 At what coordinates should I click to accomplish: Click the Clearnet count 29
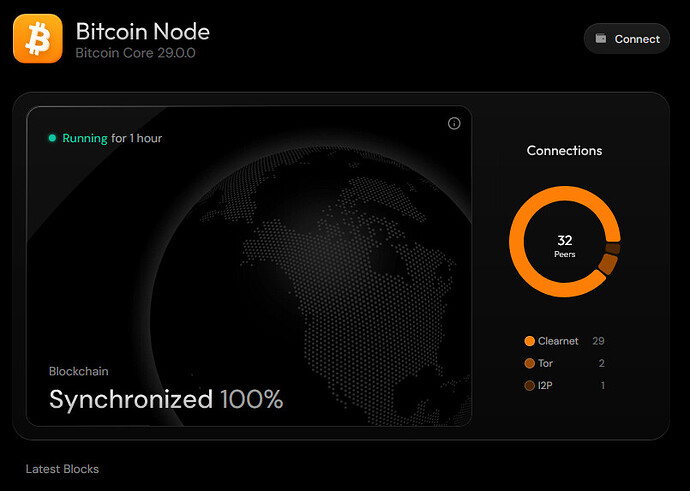click(x=598, y=341)
